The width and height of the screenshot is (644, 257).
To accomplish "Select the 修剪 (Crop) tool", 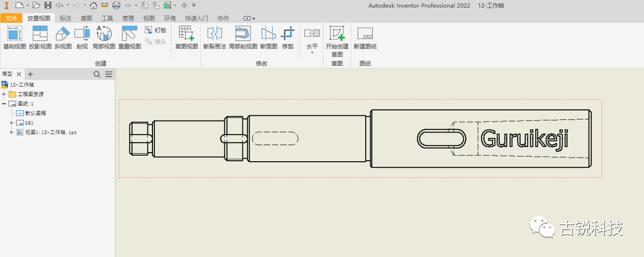I will 287,38.
